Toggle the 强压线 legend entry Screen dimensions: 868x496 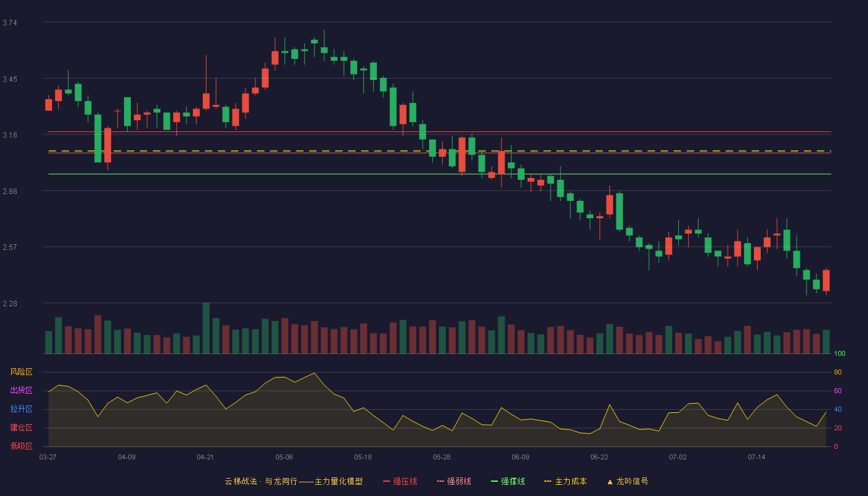(400, 481)
